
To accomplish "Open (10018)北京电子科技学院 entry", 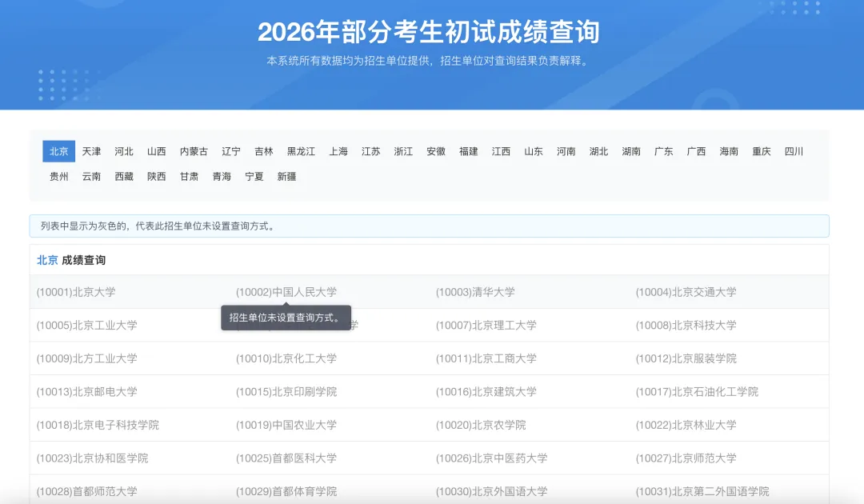I will coord(98,425).
